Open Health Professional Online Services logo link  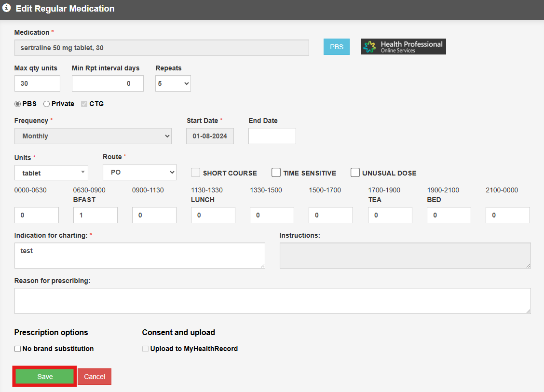pyautogui.click(x=403, y=47)
